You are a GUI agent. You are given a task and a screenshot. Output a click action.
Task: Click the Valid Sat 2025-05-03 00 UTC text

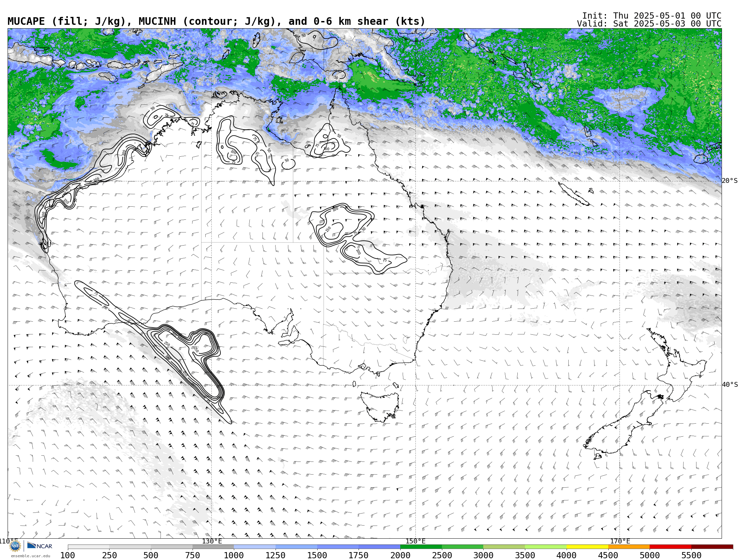pyautogui.click(x=649, y=24)
